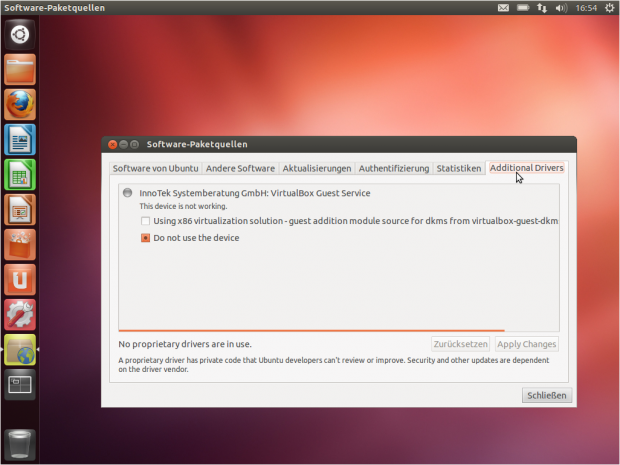The image size is (620, 465).
Task: Launch Firefox from the dock
Action: (20, 104)
